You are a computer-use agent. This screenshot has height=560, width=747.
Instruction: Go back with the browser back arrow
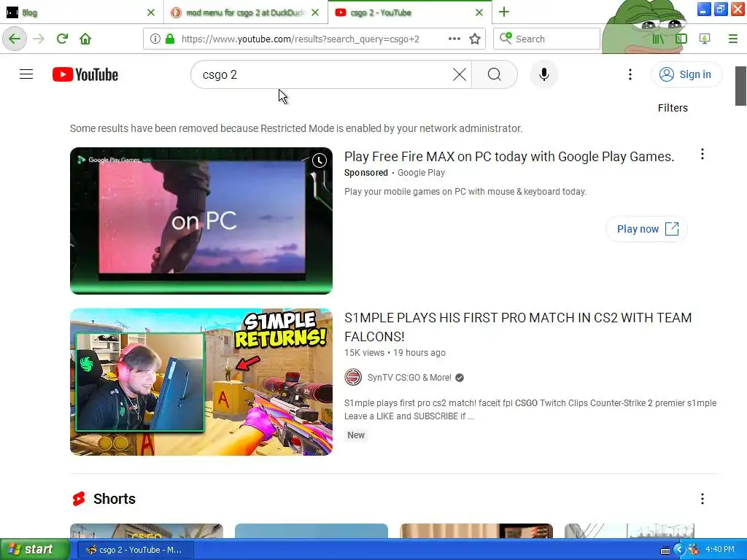15,39
